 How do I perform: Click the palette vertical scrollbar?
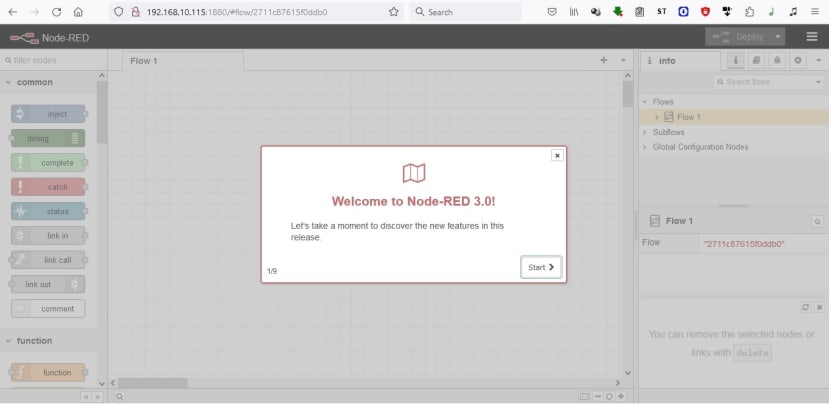point(102,111)
